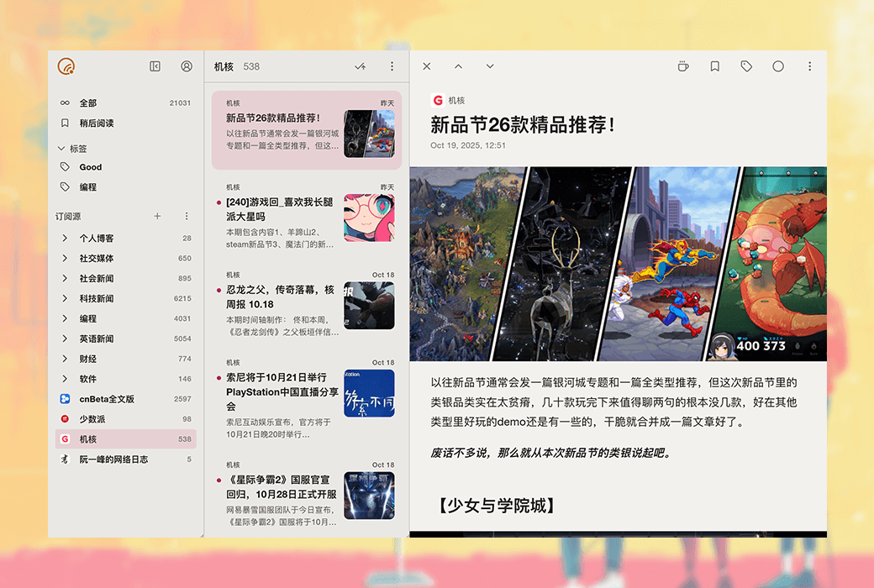
Task: Click the tag icon in article toolbar
Action: tap(746, 66)
